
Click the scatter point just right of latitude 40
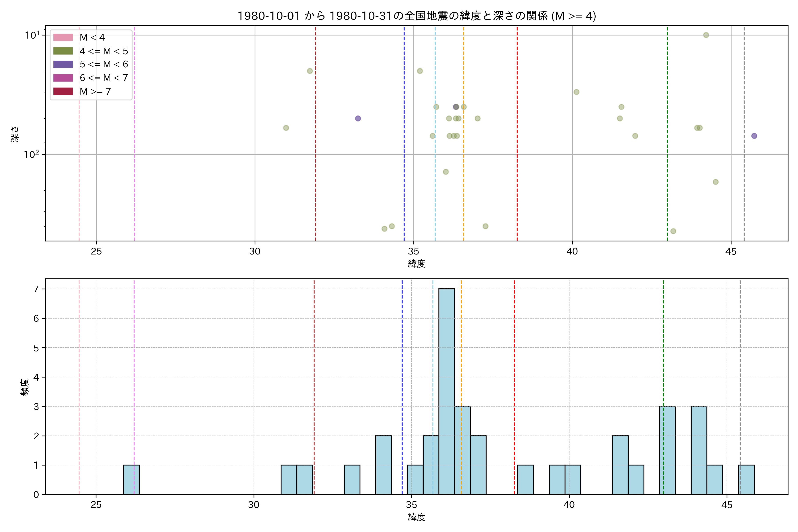click(x=576, y=92)
